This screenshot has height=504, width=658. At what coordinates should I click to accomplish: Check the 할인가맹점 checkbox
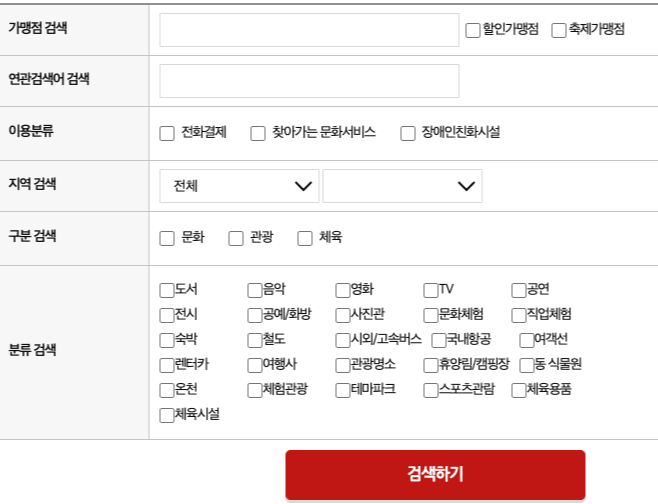(x=473, y=30)
